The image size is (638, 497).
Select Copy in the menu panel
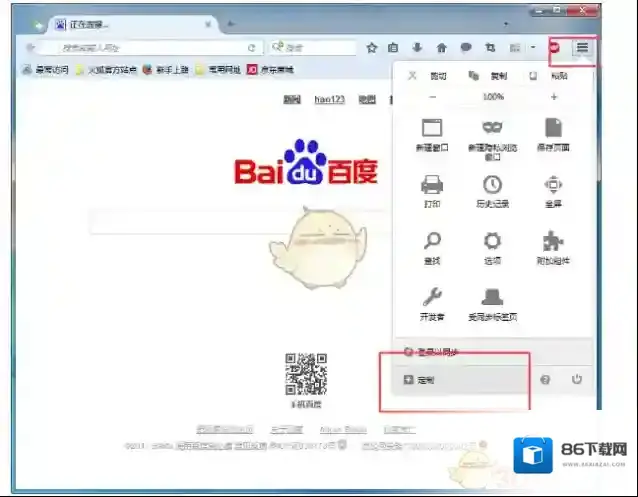click(488, 76)
